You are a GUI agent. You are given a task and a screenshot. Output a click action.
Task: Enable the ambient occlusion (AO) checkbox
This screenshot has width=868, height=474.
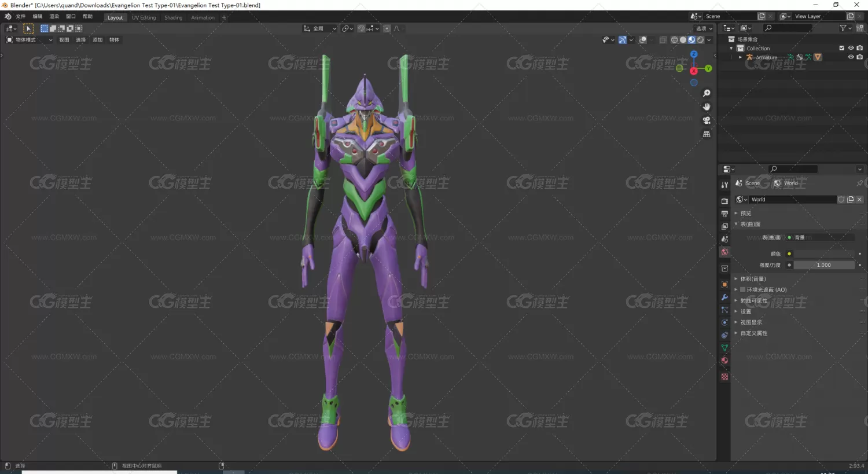pos(743,290)
